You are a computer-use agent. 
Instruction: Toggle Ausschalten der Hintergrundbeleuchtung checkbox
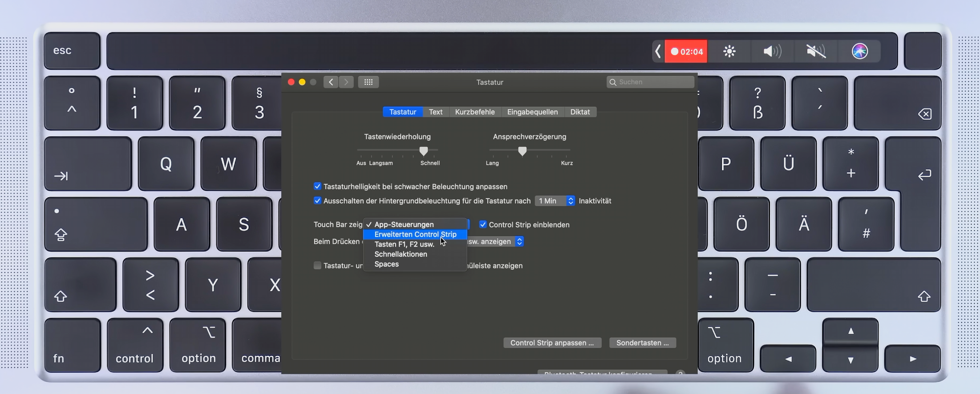317,200
